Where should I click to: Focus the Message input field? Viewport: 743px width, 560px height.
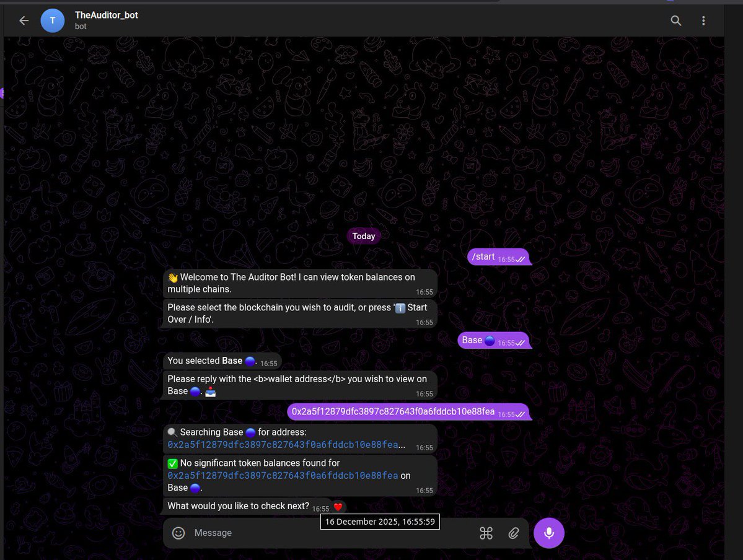[279, 533]
